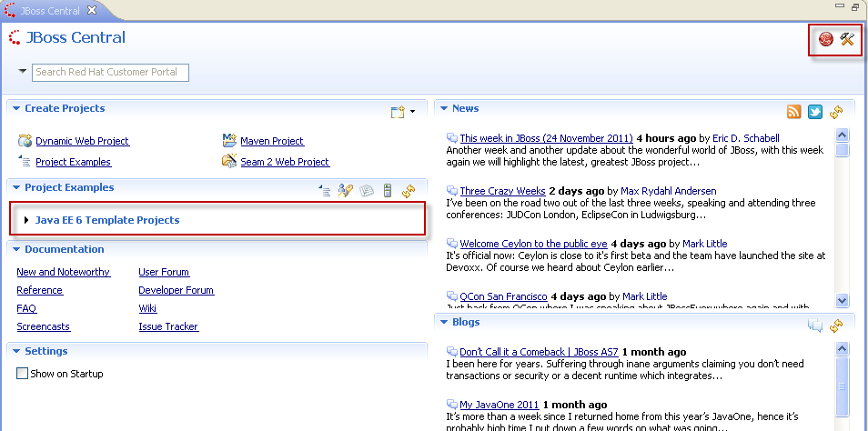The height and width of the screenshot is (431, 868).
Task: Click JBoss Central logo in tab
Action: coord(9,11)
